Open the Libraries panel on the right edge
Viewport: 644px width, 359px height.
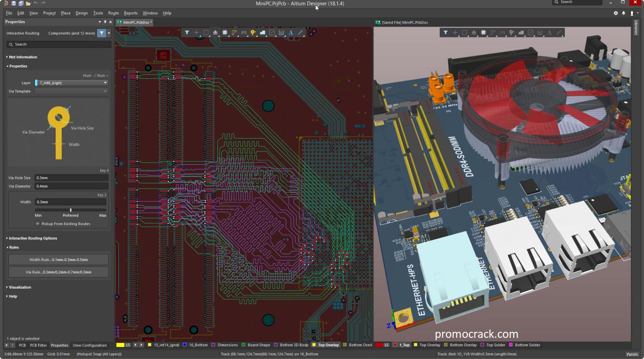point(638,29)
